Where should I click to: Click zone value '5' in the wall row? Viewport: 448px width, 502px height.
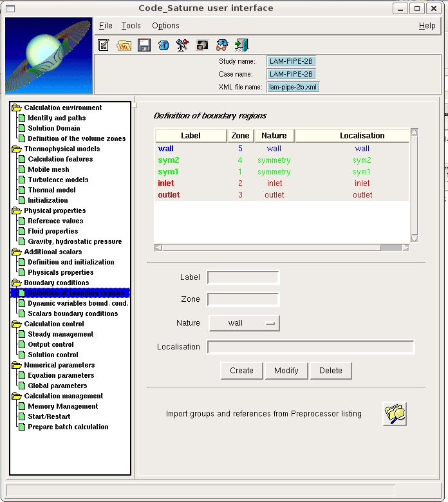point(240,149)
